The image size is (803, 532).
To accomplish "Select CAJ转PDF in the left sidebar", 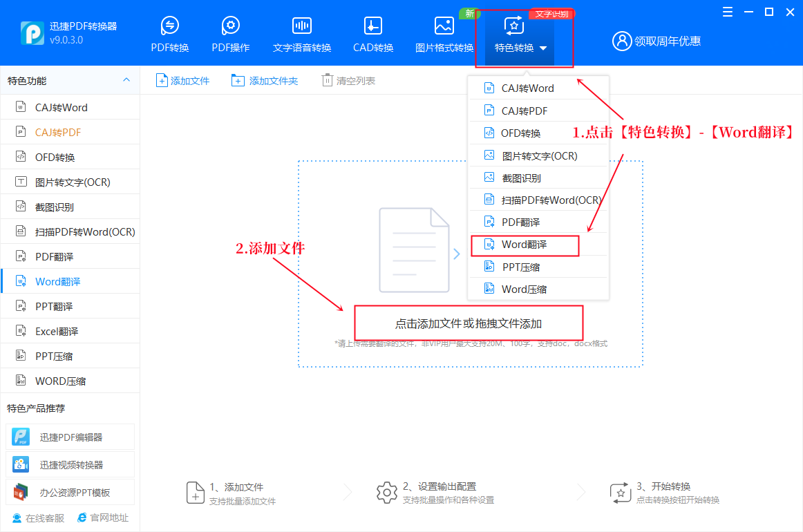I will pyautogui.click(x=70, y=132).
